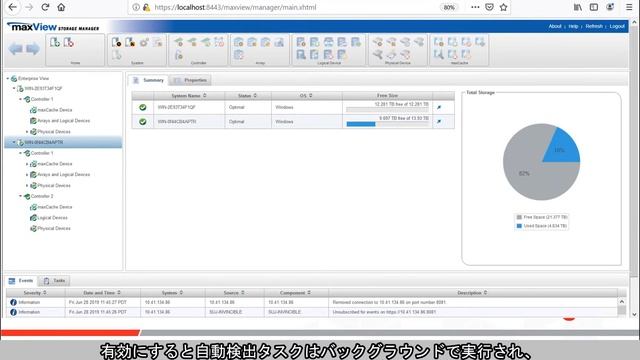Click the 80% zoom indicator
This screenshot has width=640, height=360.
[x=449, y=7]
